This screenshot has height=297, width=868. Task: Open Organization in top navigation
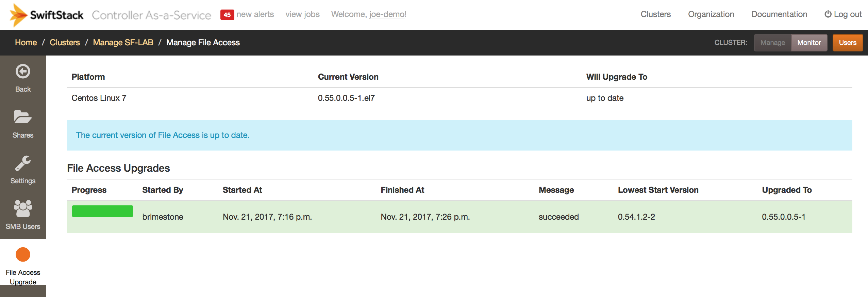tap(711, 14)
